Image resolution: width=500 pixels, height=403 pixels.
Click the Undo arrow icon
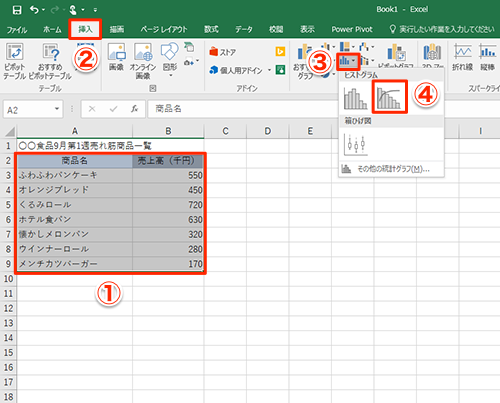[x=34, y=10]
